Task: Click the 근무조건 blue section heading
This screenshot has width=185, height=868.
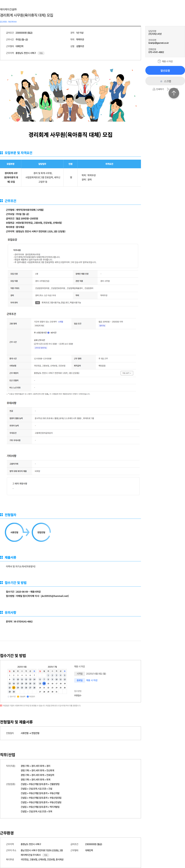Action: pyautogui.click(x=10, y=201)
